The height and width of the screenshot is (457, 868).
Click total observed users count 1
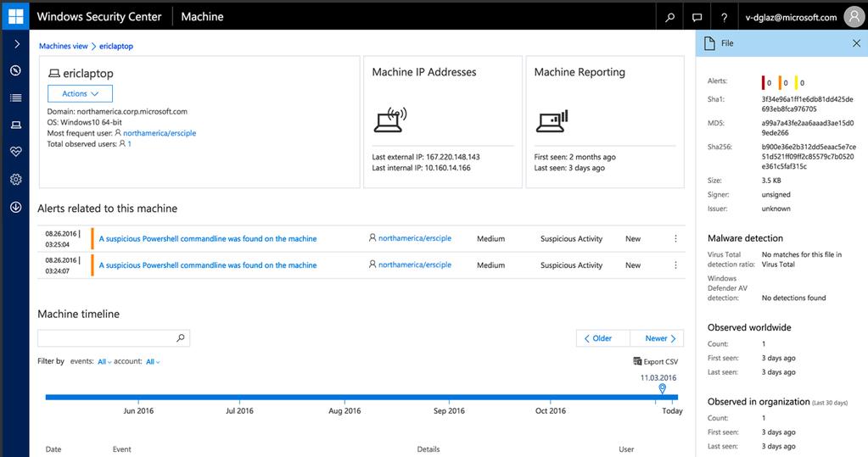coord(130,144)
